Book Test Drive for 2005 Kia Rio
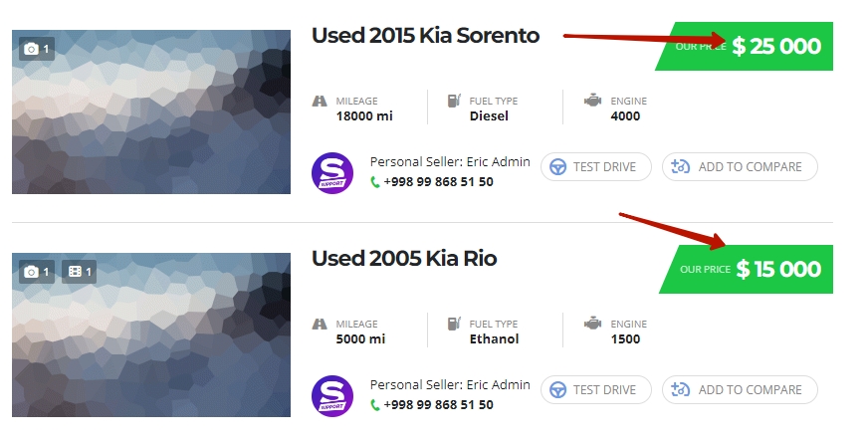The width and height of the screenshot is (868, 445). [x=595, y=389]
